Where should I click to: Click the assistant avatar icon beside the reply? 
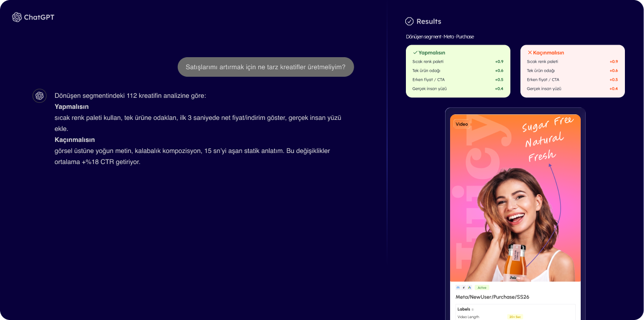pos(40,96)
